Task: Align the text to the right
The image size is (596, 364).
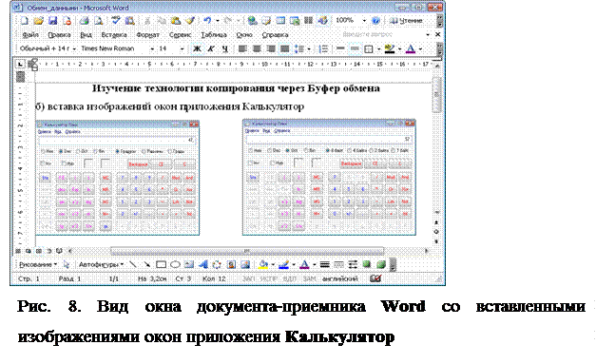Action: point(271,48)
